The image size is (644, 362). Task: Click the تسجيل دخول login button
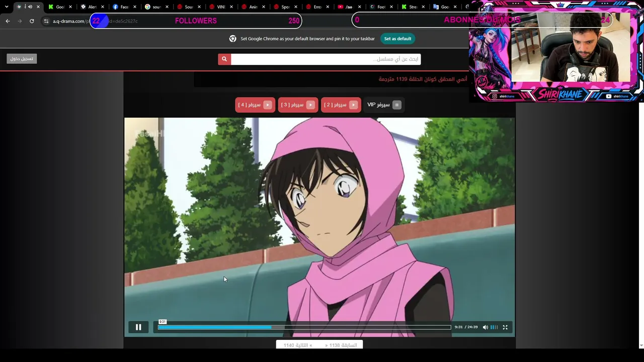click(x=22, y=59)
